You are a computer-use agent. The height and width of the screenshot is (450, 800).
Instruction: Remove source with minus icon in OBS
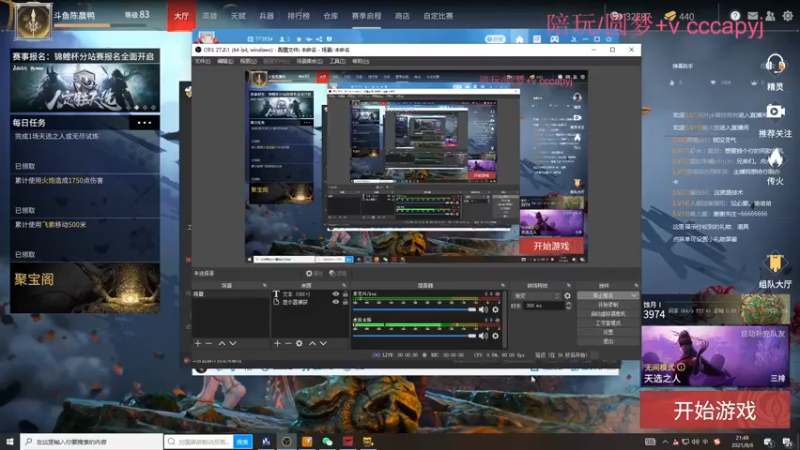coord(288,343)
